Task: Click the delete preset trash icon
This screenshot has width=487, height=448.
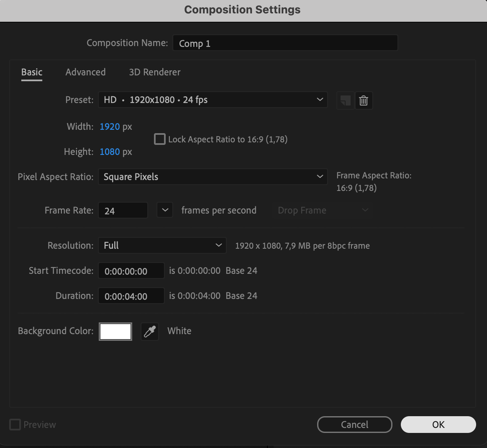Action: (364, 100)
